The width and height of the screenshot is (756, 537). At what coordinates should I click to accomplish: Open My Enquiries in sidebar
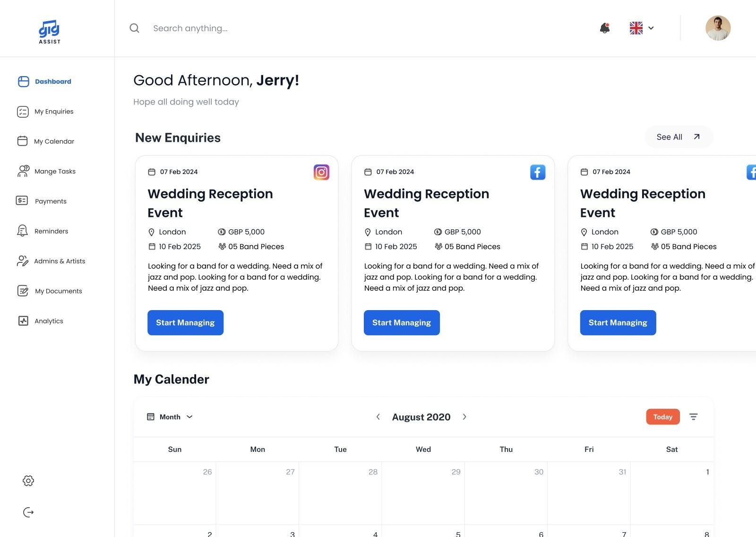click(x=45, y=112)
